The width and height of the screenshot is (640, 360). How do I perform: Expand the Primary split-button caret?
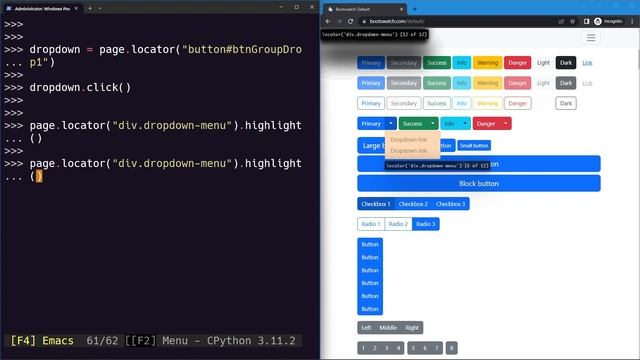tap(391, 123)
